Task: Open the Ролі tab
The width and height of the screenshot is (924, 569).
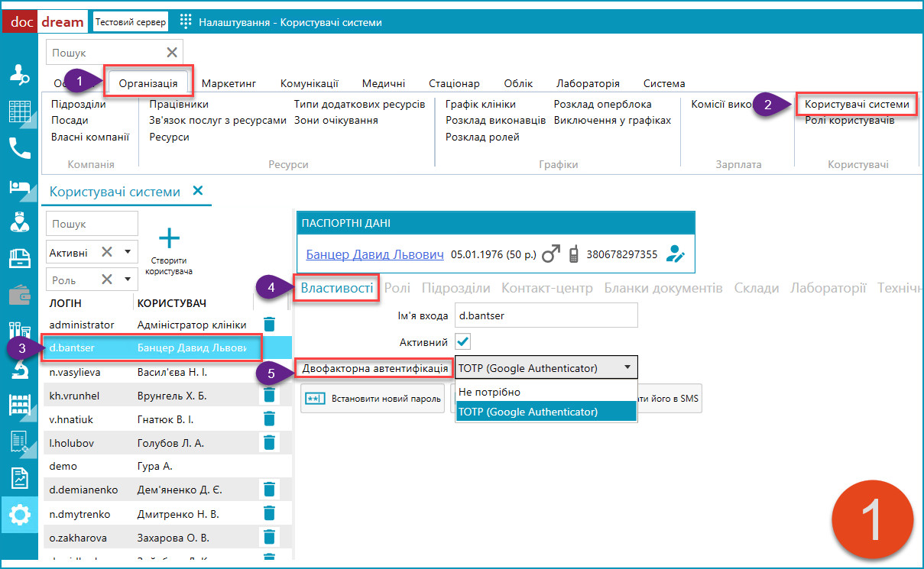Action: (x=397, y=288)
